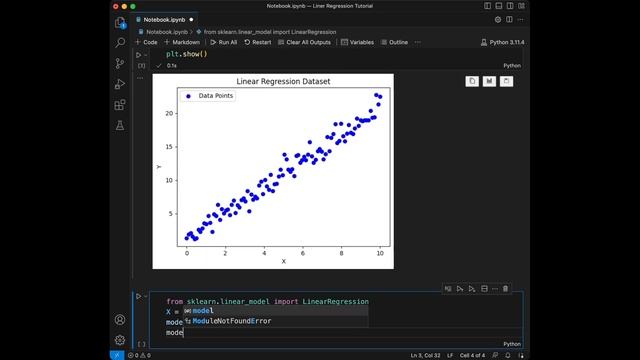Image resolution: width=640 pixels, height=360 pixels.
Task: Open more cell actions ellipsis in cell toolbar
Action: coord(495,289)
